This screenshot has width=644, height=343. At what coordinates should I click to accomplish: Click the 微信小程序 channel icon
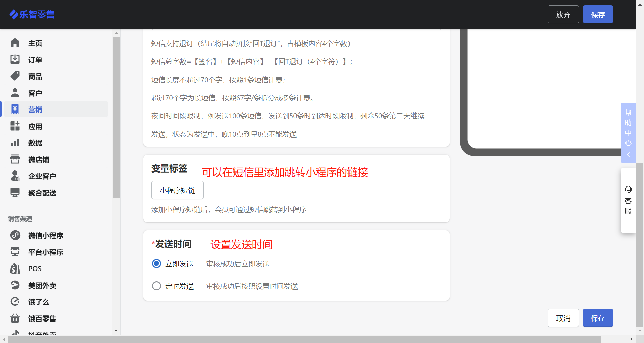coord(15,235)
